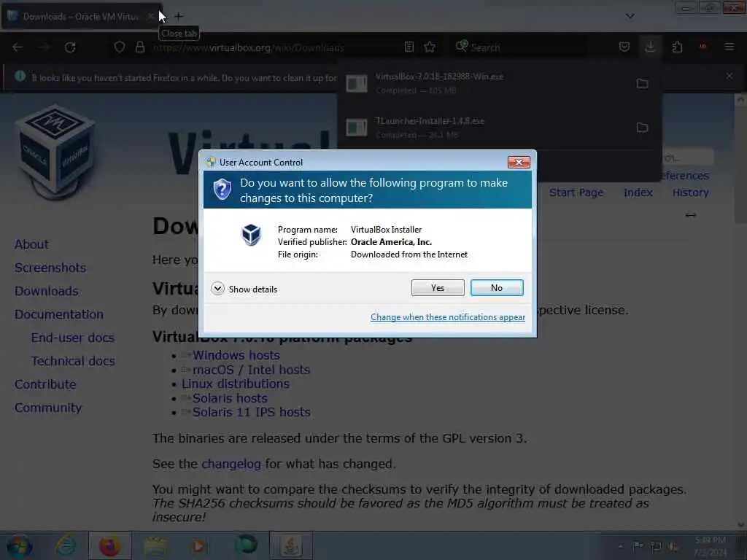This screenshot has width=747, height=560.
Task: Open Technical docs sidebar link
Action: click(73, 361)
